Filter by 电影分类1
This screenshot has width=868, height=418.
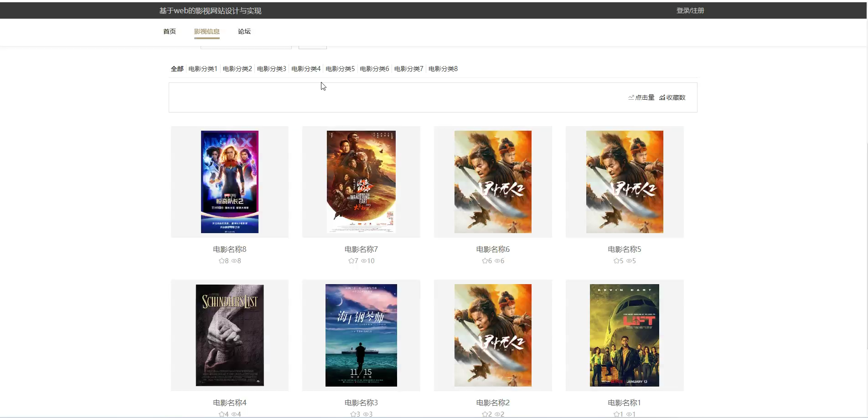coord(203,69)
